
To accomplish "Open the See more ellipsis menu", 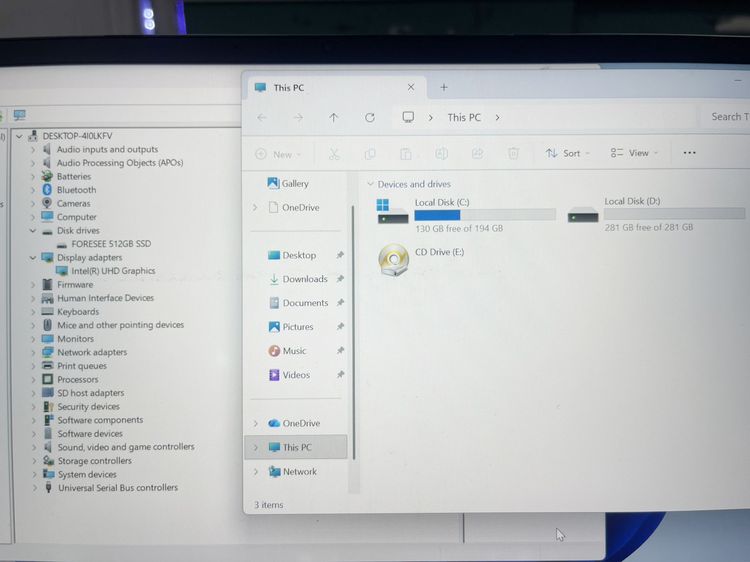I will click(x=689, y=153).
